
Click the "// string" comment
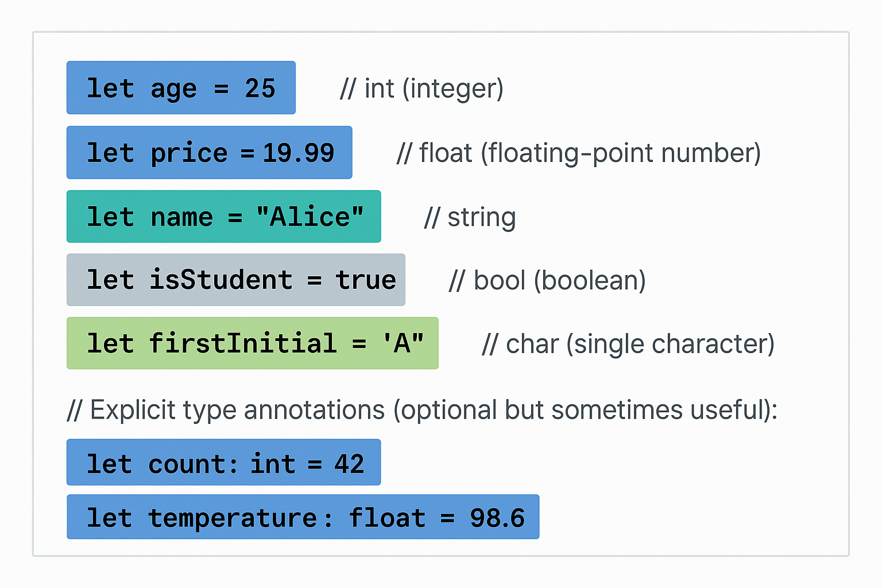click(x=470, y=218)
